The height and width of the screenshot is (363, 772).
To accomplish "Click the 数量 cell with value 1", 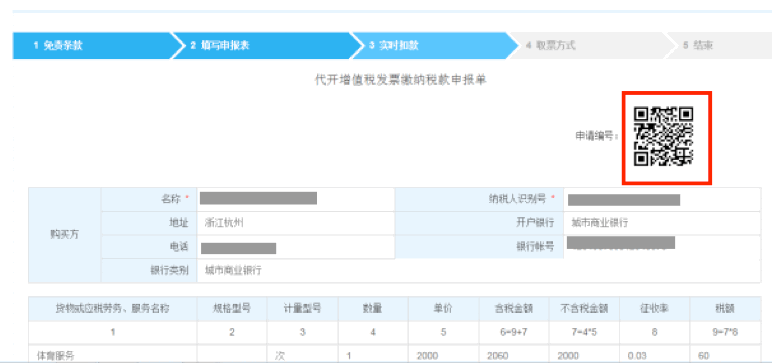I will pyautogui.click(x=373, y=355).
